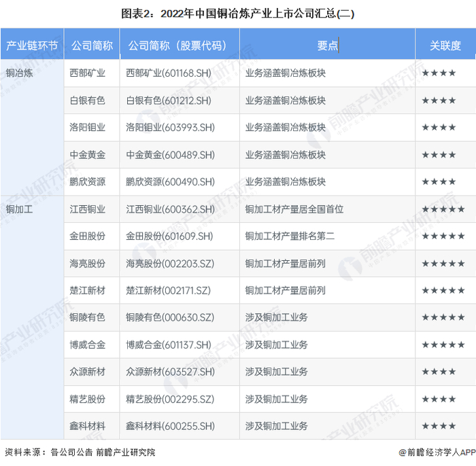Click the five-star rating in 江西铜业 row
Screen dimensions: 476x466
443,209
